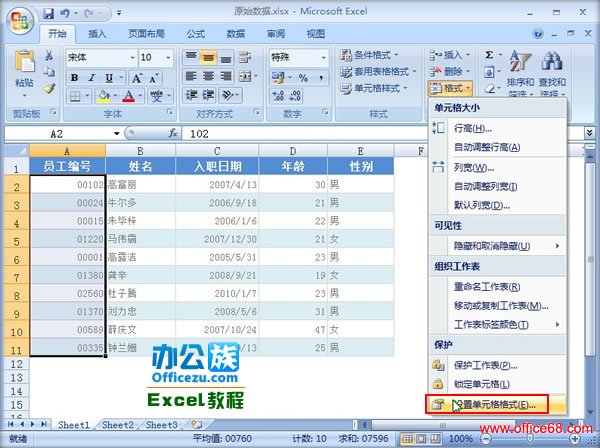Switch to 公式 ribbon tab
This screenshot has width=600, height=448.
[196, 34]
